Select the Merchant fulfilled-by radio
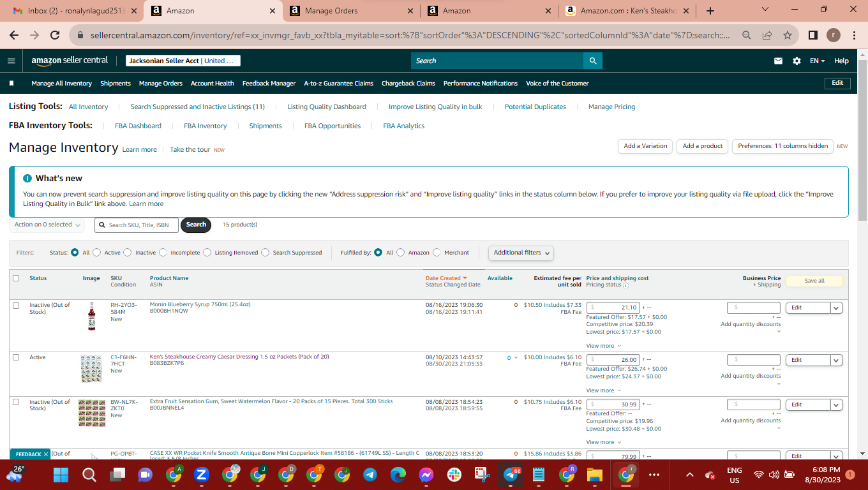Image resolution: width=868 pixels, height=490 pixels. click(x=437, y=253)
